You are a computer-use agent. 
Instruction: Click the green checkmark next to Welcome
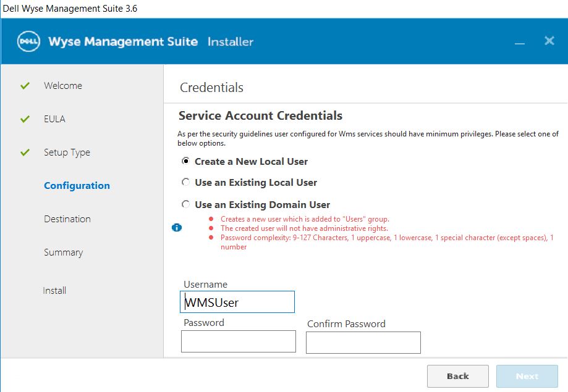point(25,86)
